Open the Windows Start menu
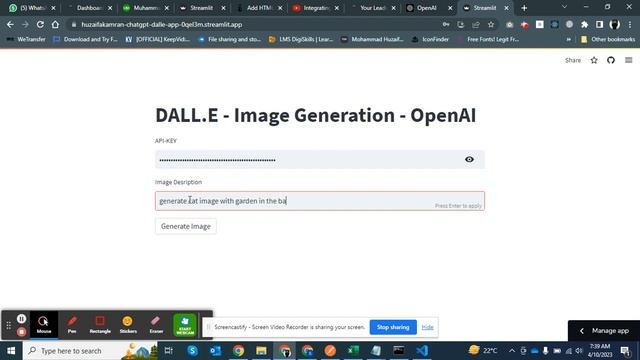 point(11,351)
